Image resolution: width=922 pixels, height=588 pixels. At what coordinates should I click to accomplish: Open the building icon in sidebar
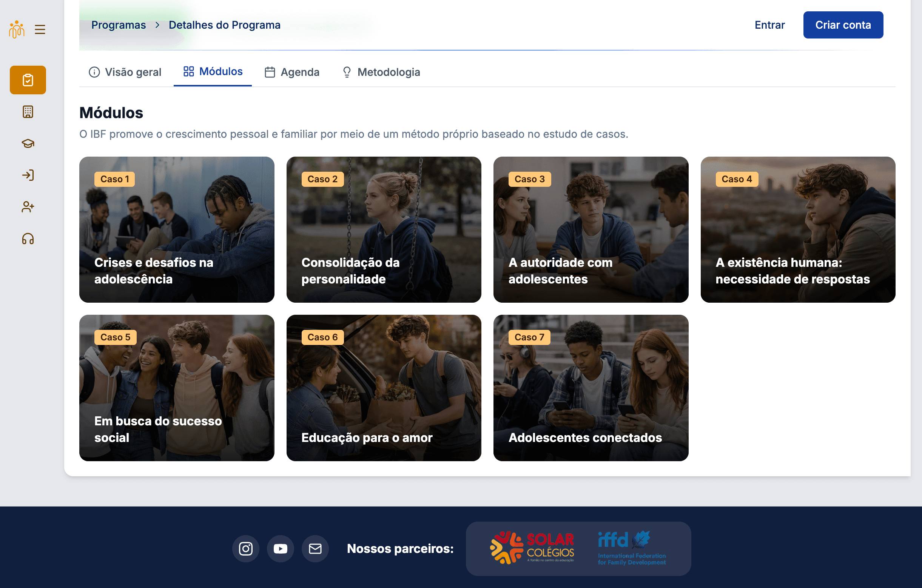(28, 112)
